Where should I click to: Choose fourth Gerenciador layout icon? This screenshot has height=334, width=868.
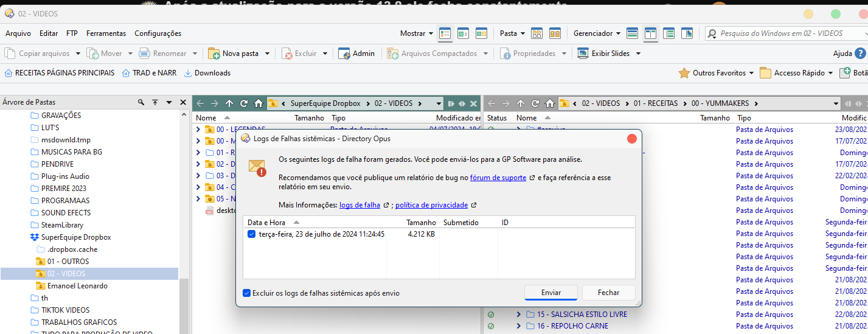(x=687, y=33)
